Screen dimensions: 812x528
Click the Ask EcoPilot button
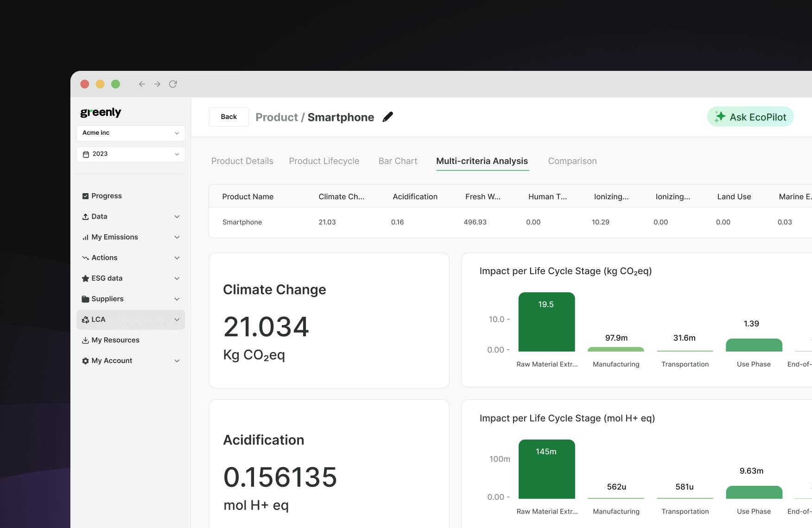750,117
